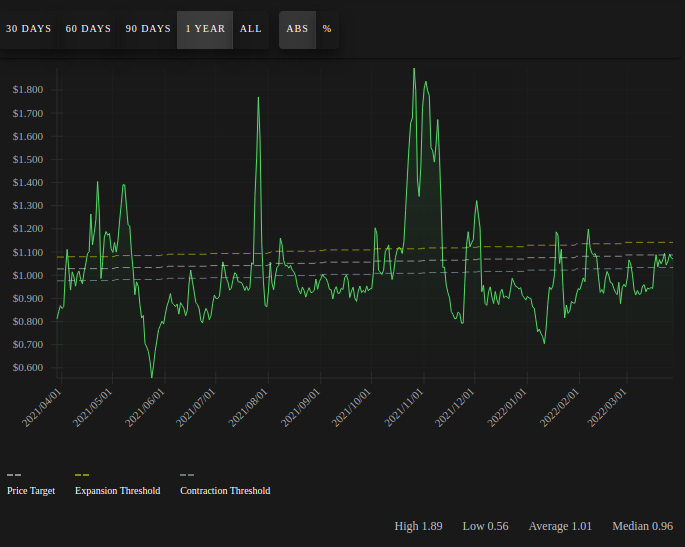This screenshot has width=685, height=547.
Task: Click the 2021/11/01 x-axis date label
Action: coord(404,408)
